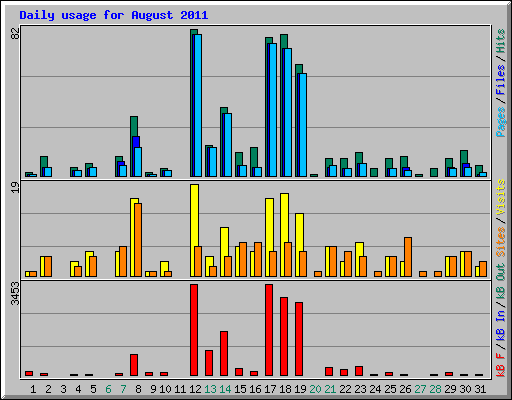Click the 'Pages' legend label
Image resolution: width=512 pixels, height=400 pixels.
[501, 122]
